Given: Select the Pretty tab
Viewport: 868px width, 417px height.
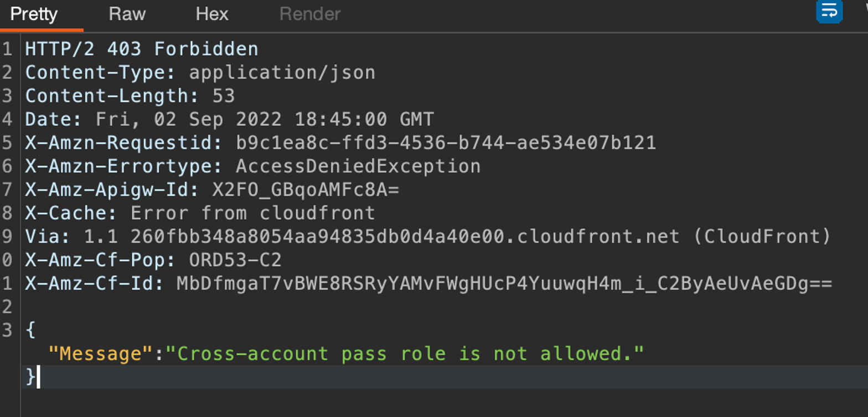Looking at the screenshot, I should 34,14.
